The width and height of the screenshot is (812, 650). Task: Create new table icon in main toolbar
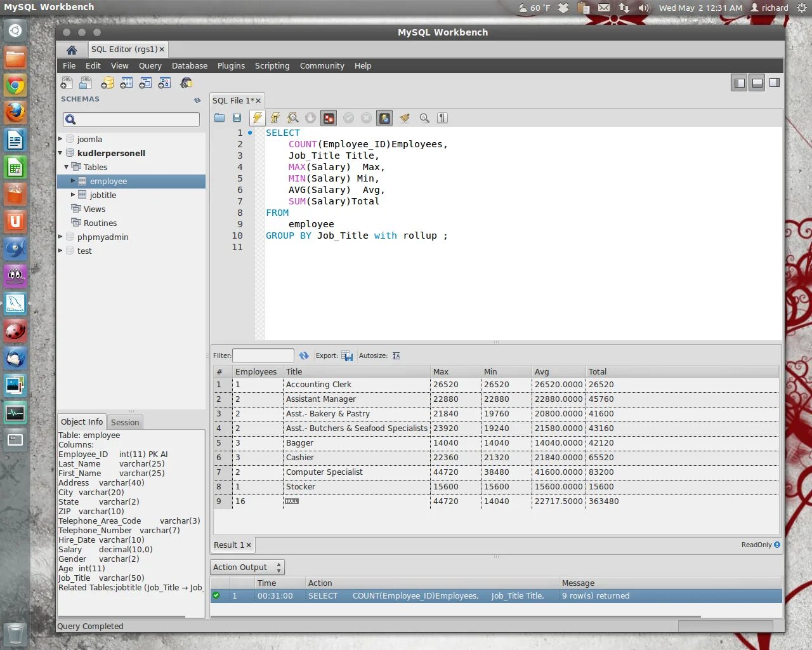point(126,83)
